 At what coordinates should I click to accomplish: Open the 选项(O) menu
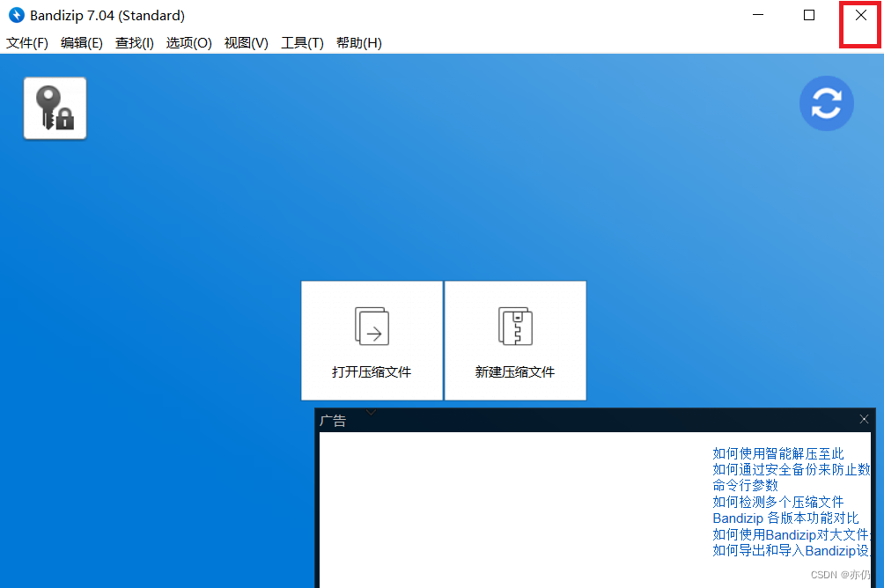coord(189,43)
